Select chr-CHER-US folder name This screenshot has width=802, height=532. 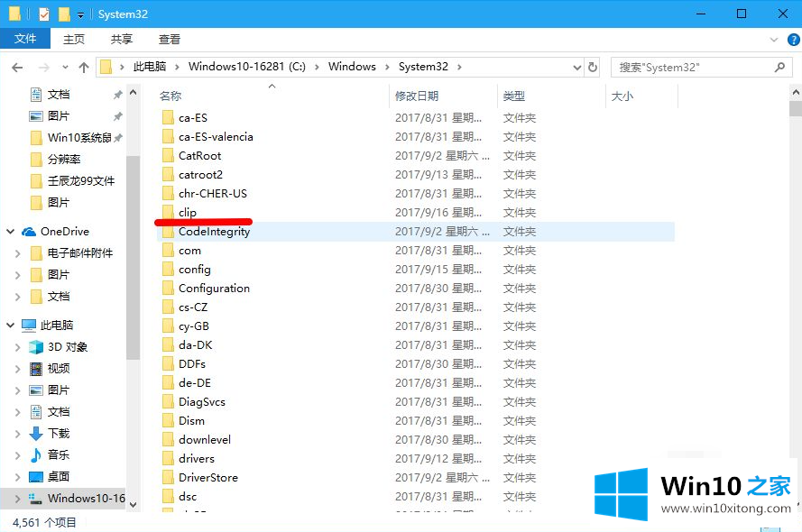[213, 193]
